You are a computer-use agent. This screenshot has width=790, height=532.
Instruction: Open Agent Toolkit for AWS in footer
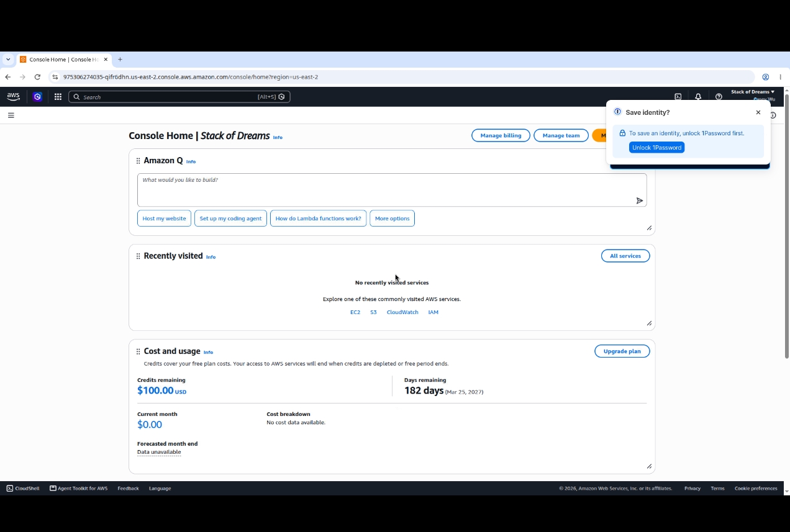point(78,489)
